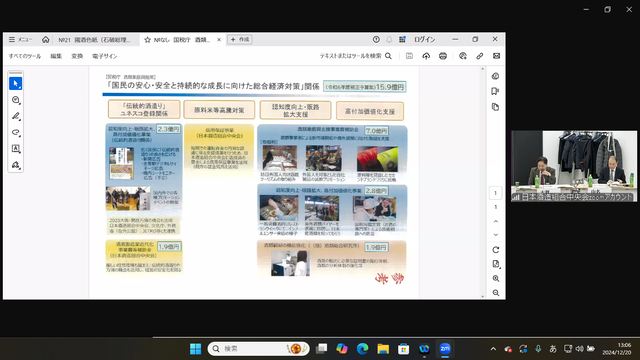Go to previous page up chevron
The image size is (640, 360).
(x=496, y=221)
